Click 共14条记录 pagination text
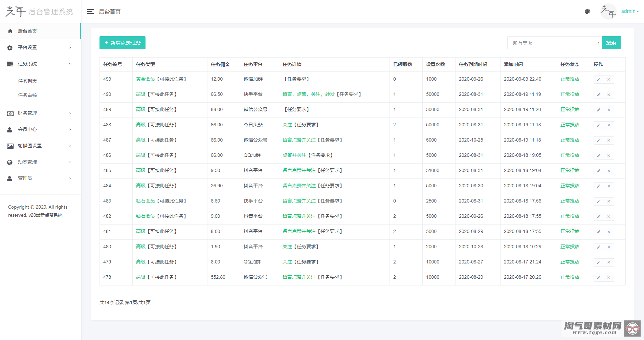Screen dimensions: 644x340 (x=112, y=302)
